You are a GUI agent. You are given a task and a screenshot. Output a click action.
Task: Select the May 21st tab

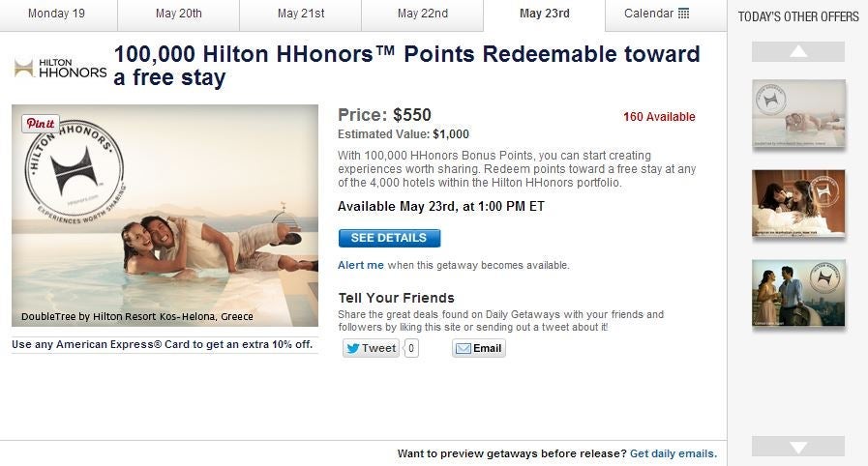[x=300, y=14]
